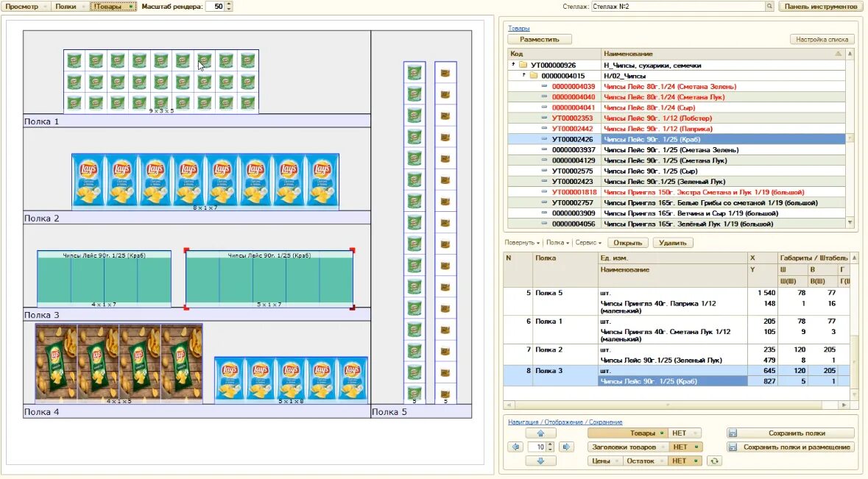868x479 pixels.
Task: Enable the Остаток display toggle
Action: click(645, 461)
